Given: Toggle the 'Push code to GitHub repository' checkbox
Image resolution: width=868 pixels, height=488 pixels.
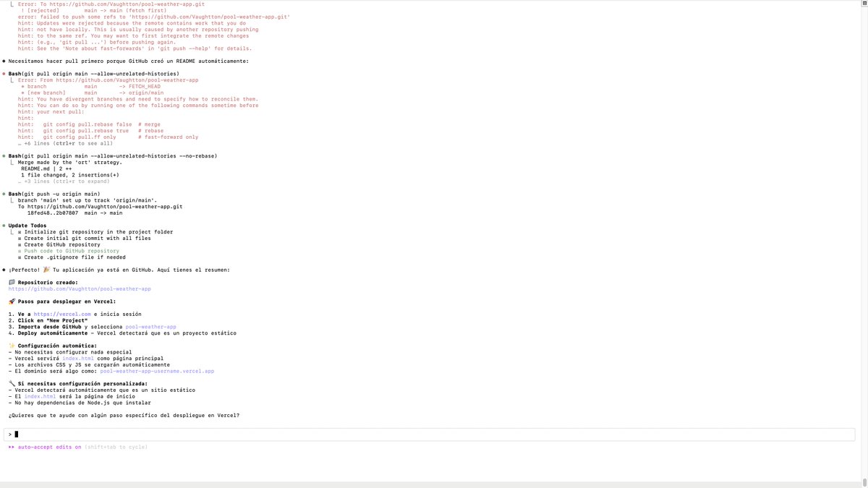Looking at the screenshot, I should [20, 251].
